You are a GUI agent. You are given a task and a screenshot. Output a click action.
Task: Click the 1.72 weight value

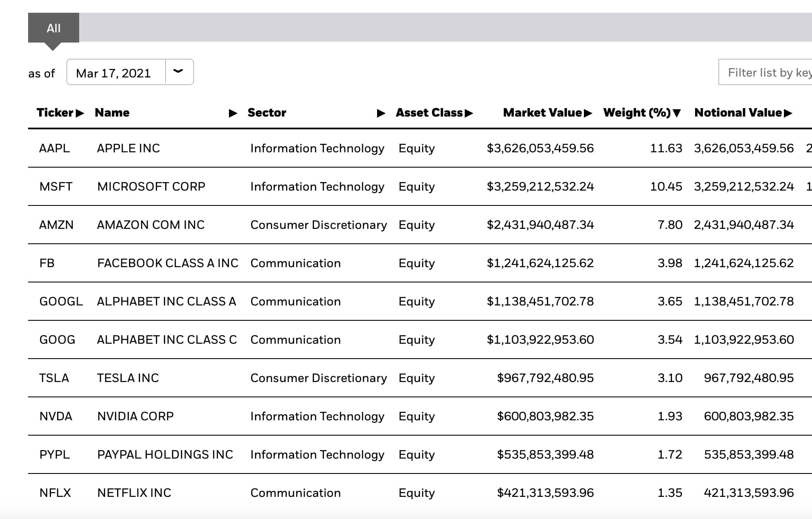(x=670, y=455)
